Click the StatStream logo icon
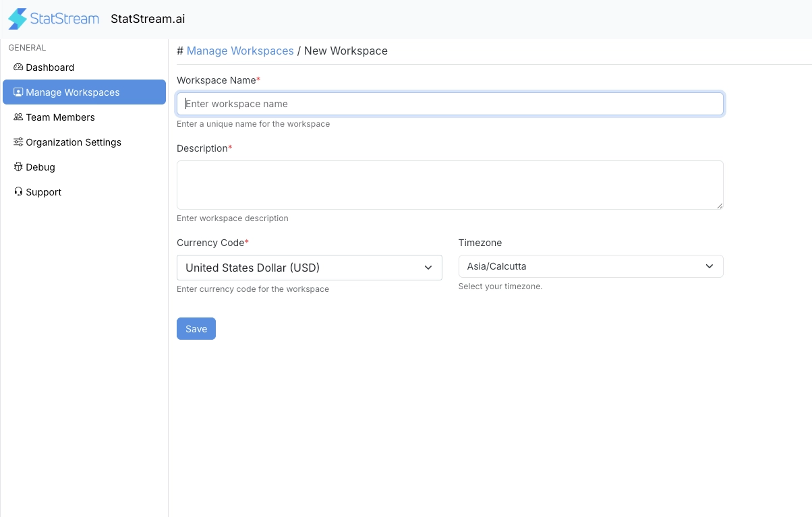Screen dimensions: 812x517 pyautogui.click(x=18, y=19)
